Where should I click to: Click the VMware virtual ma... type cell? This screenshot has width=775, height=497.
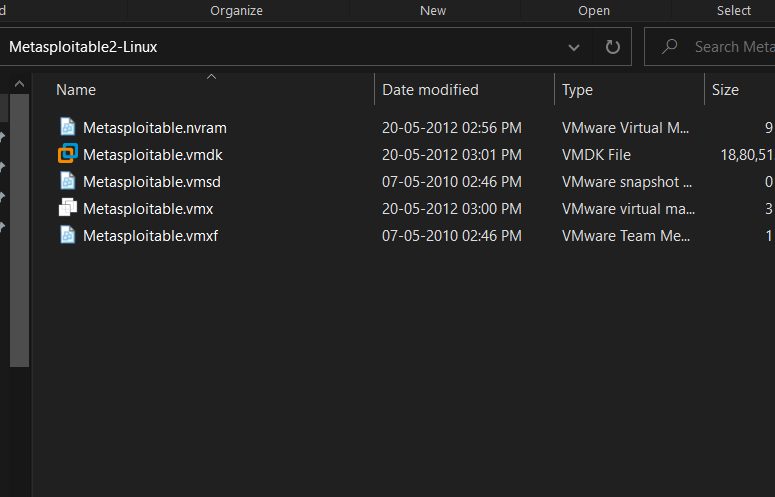coord(628,209)
